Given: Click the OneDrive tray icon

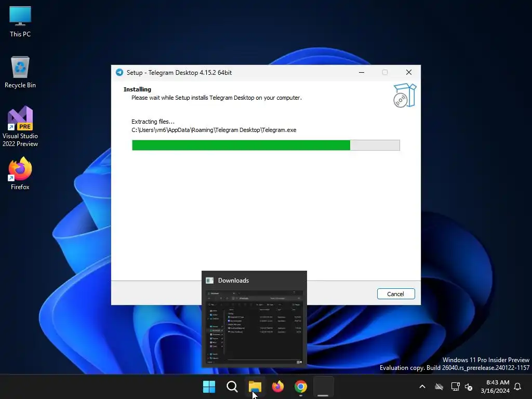Looking at the screenshot, I should (439, 387).
